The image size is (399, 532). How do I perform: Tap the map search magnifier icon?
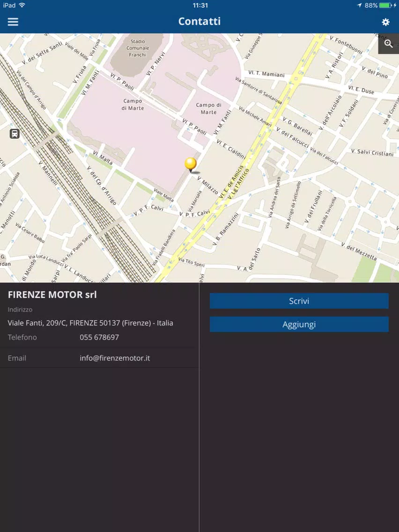[389, 44]
